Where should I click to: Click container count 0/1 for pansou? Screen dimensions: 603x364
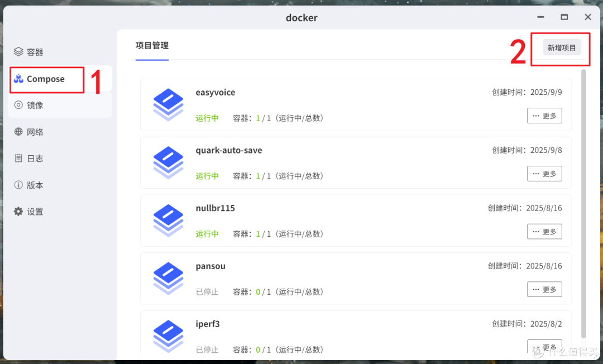264,292
